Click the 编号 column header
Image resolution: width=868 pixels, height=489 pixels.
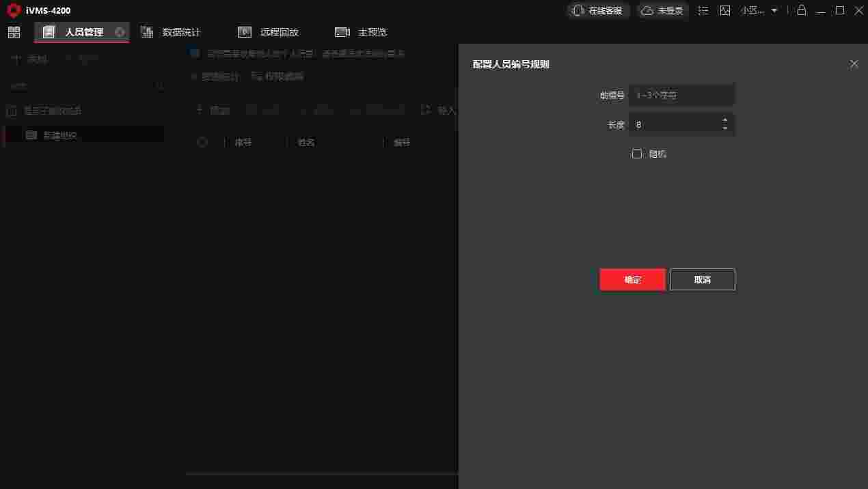402,143
